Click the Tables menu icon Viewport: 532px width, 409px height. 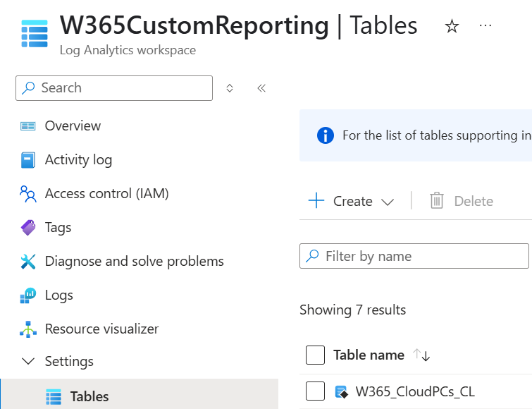pos(54,396)
